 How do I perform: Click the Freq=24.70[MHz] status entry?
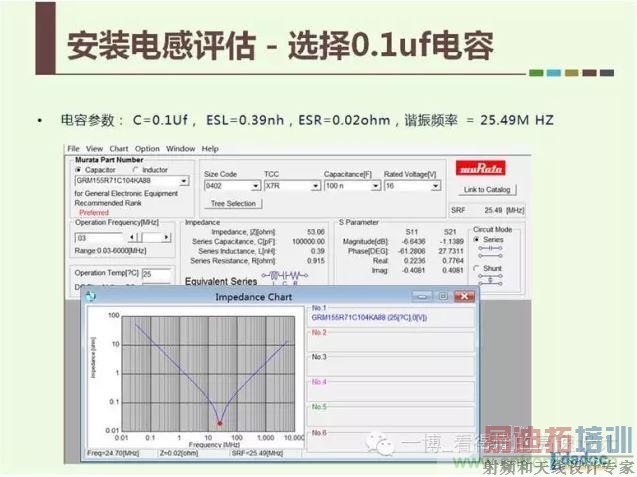click(113, 453)
